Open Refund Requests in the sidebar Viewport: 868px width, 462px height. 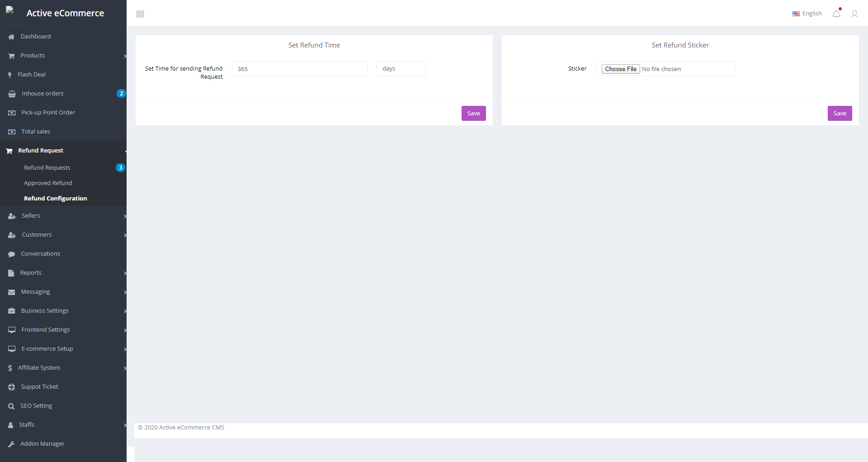(47, 167)
